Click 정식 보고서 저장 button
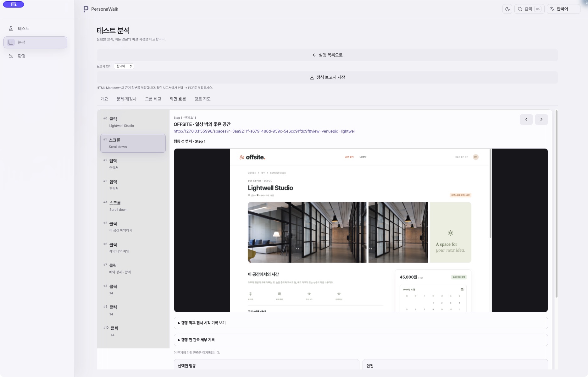Image resolution: width=588 pixels, height=377 pixels. pyautogui.click(x=327, y=77)
